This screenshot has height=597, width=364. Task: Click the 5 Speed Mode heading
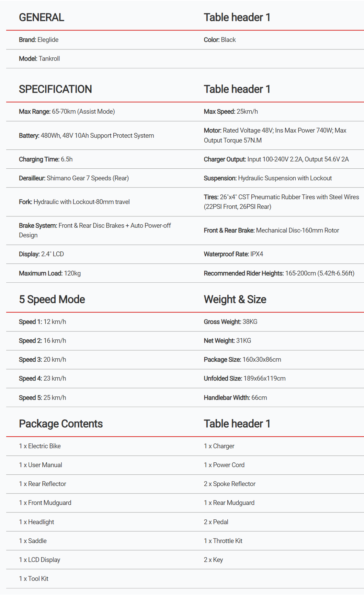click(52, 300)
